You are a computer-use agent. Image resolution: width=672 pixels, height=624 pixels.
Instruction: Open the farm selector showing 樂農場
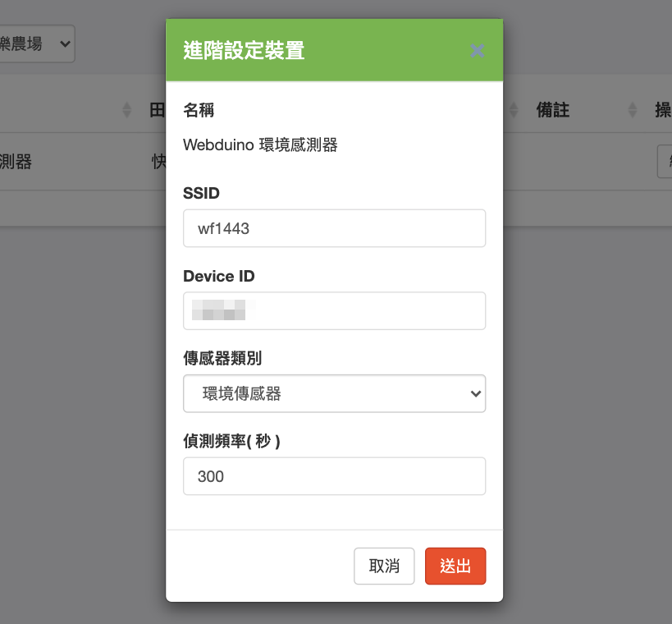point(37,44)
